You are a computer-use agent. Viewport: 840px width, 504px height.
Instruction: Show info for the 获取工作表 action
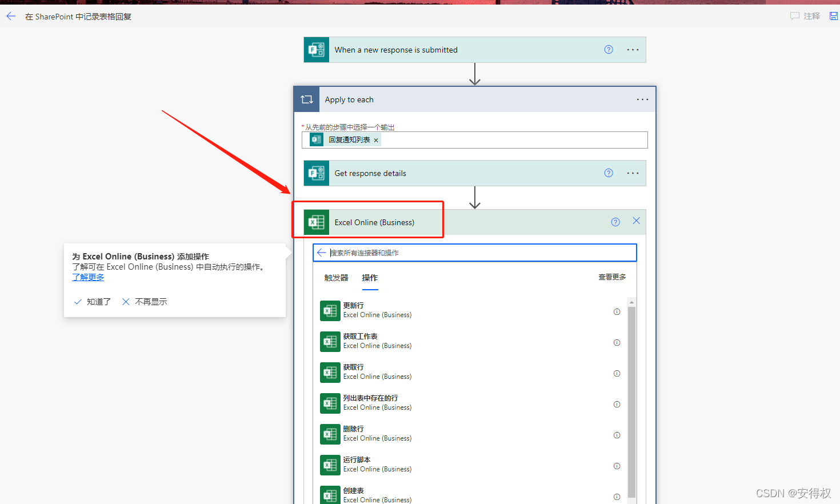pos(617,343)
